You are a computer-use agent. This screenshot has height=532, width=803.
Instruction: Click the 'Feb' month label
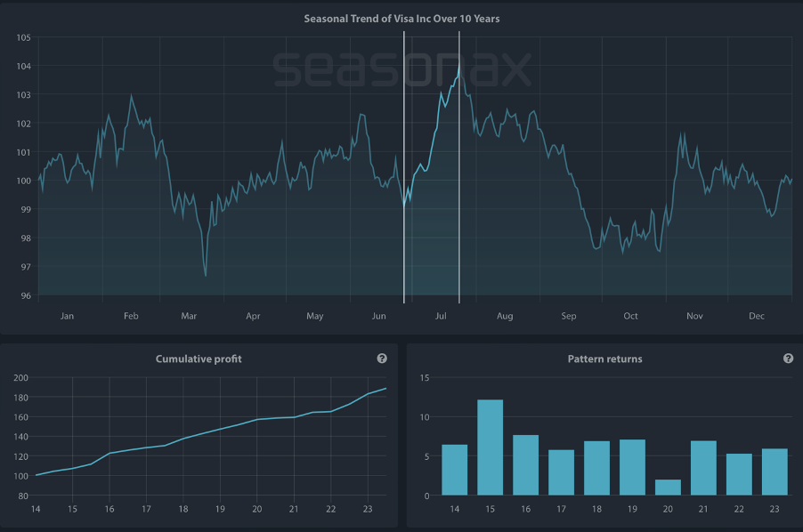coord(131,316)
